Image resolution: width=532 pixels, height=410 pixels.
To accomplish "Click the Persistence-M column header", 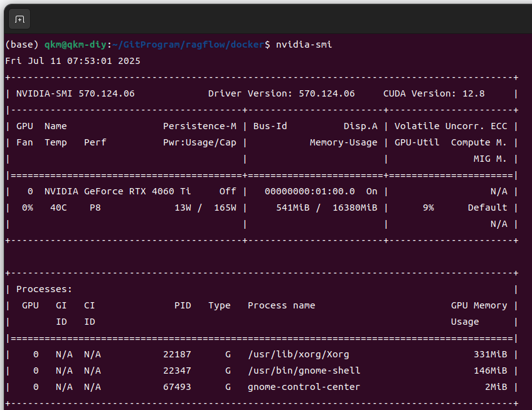I will (x=199, y=126).
